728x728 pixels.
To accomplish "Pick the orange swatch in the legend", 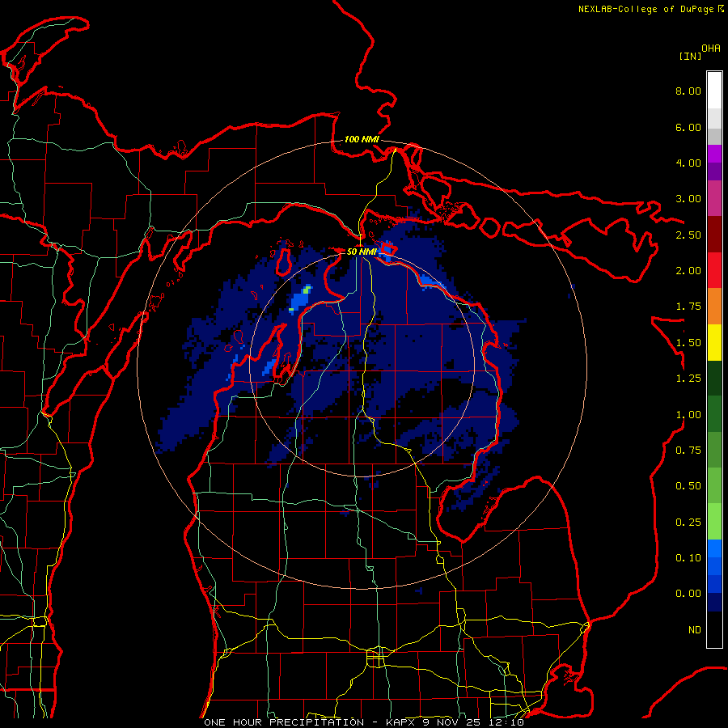I will (714, 307).
